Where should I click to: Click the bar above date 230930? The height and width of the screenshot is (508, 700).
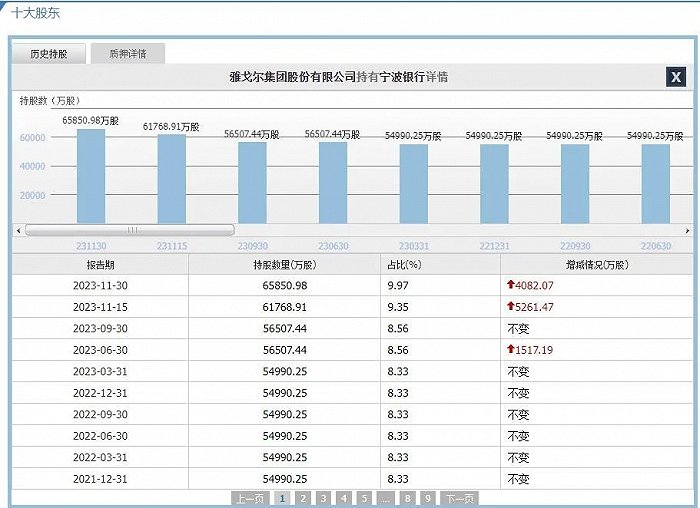(x=252, y=183)
